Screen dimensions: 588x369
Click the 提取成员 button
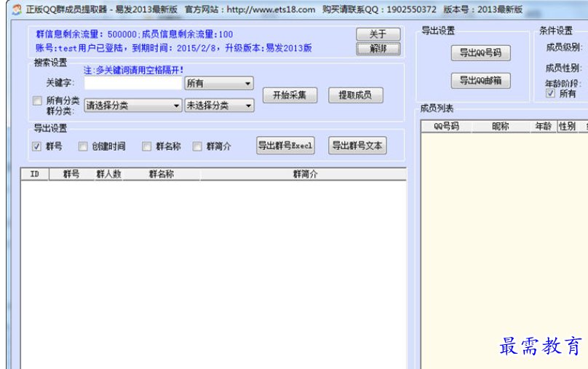pos(356,95)
